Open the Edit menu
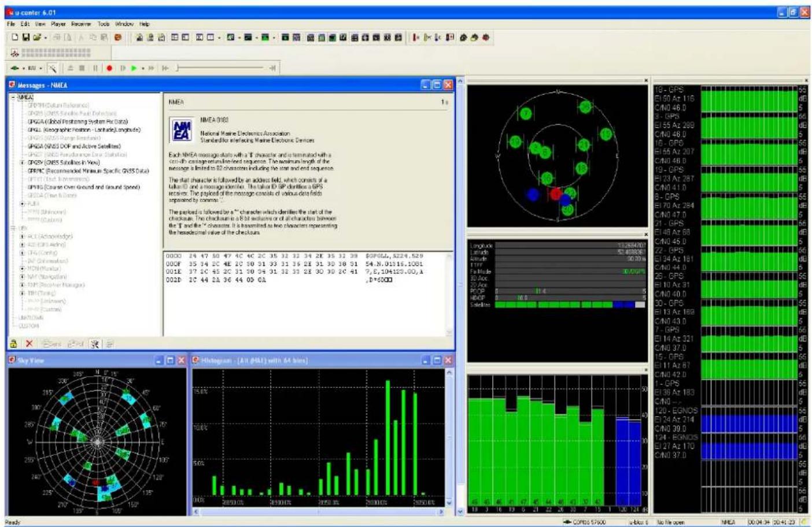 click(x=25, y=24)
